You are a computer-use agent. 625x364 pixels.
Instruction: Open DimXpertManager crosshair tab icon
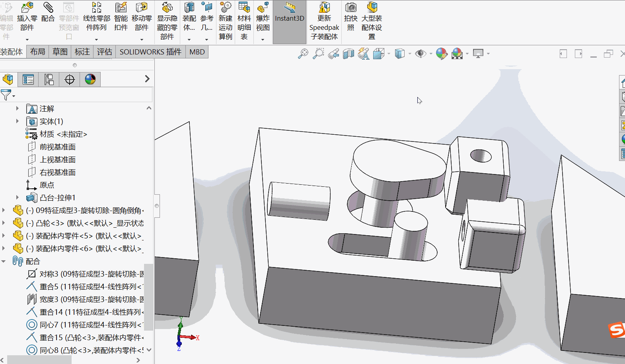coord(70,79)
